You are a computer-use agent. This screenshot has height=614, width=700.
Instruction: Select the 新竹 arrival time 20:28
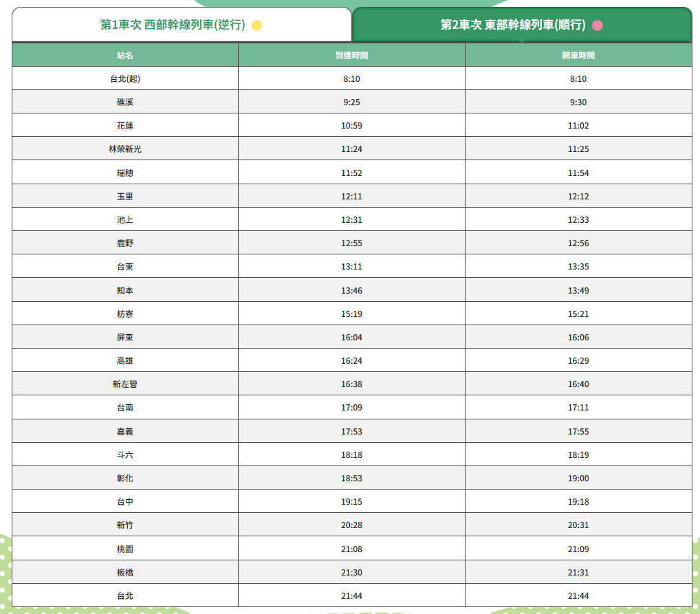pyautogui.click(x=351, y=525)
